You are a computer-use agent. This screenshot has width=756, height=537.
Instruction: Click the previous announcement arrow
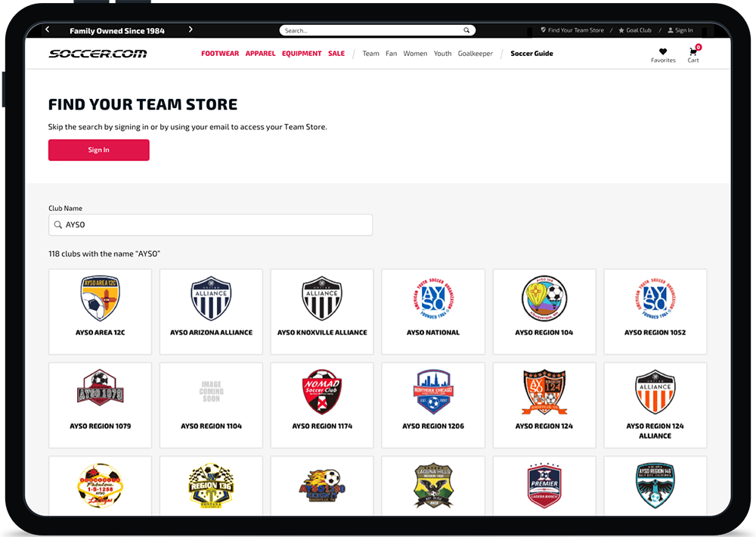point(47,29)
